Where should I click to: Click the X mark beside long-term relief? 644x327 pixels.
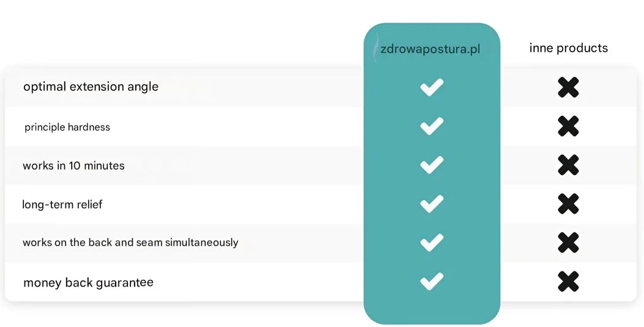click(569, 204)
